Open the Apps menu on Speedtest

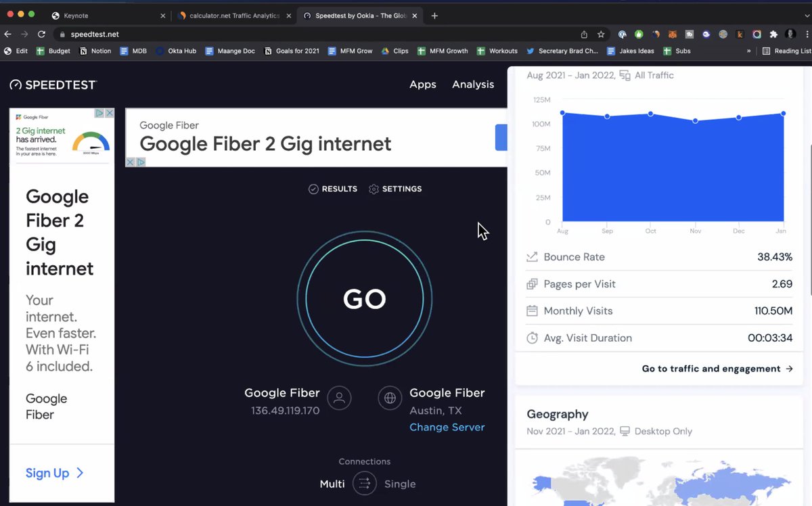pyautogui.click(x=423, y=85)
